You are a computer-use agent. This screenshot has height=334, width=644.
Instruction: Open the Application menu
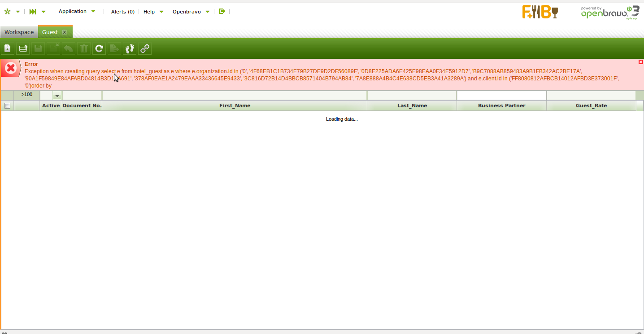(x=77, y=11)
